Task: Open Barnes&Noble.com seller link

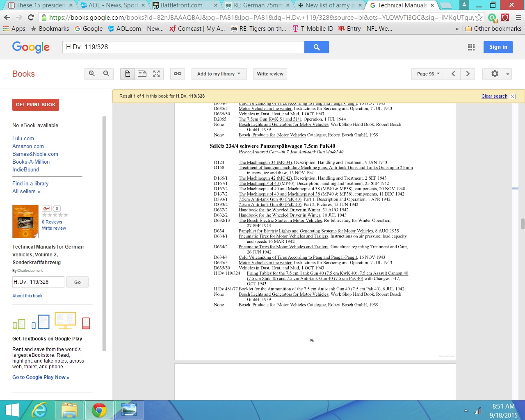Action: click(35, 154)
